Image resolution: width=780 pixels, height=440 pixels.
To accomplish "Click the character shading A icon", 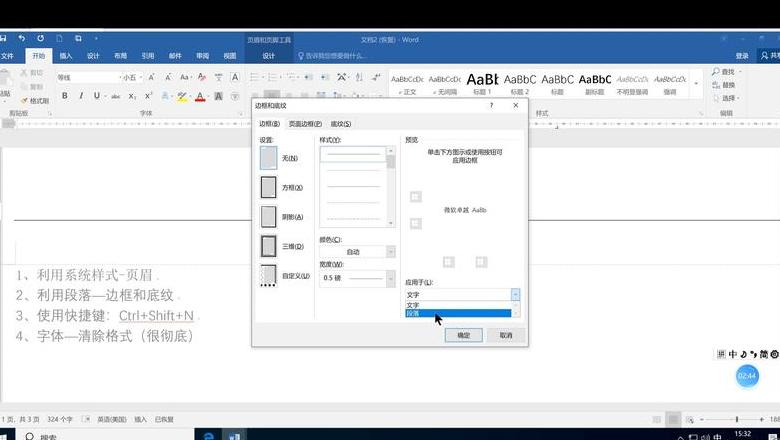I will tap(218, 96).
